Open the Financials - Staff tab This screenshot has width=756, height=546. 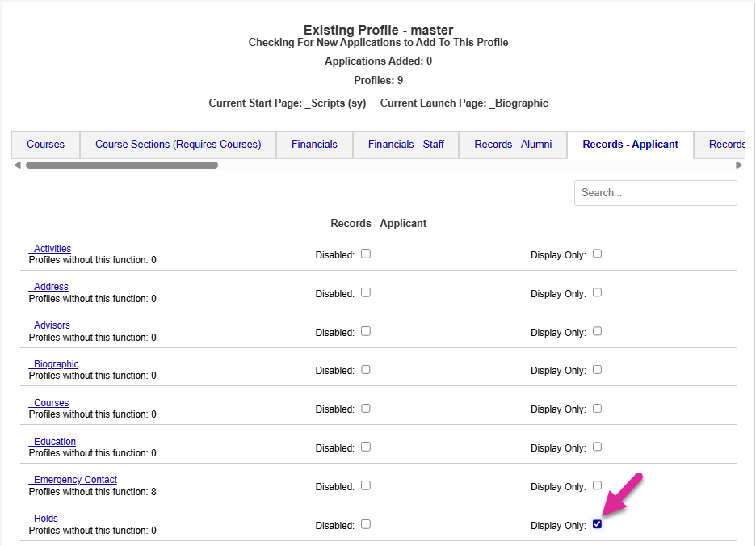click(405, 145)
